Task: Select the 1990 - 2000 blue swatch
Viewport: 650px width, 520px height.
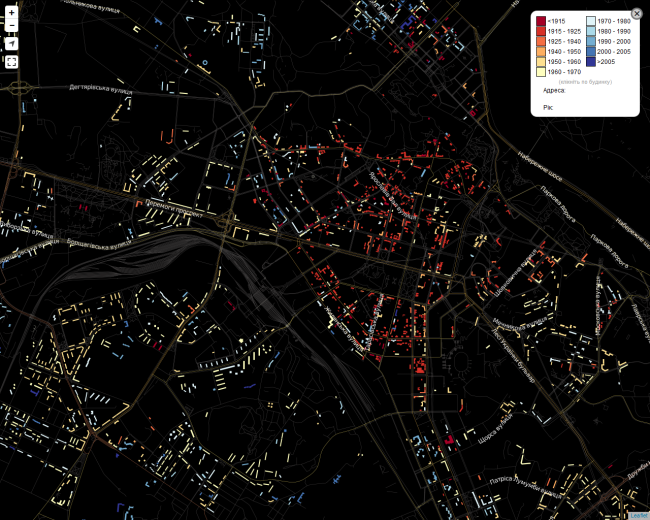Action: click(590, 42)
